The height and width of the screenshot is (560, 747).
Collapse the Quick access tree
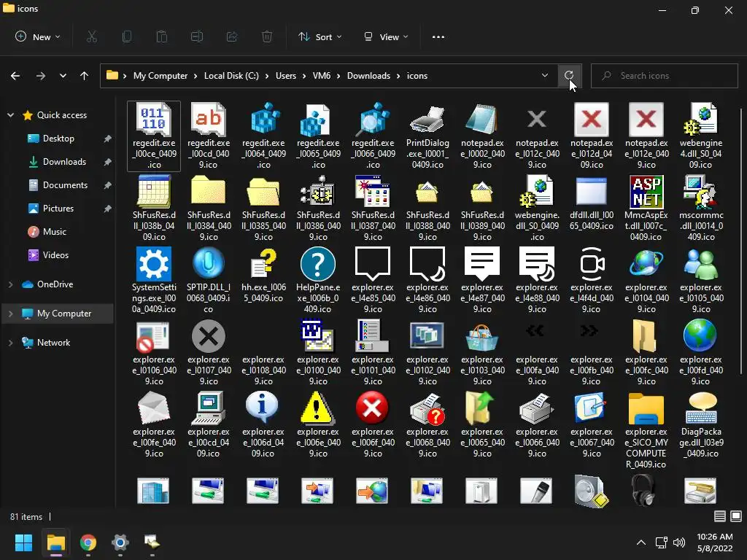click(10, 114)
